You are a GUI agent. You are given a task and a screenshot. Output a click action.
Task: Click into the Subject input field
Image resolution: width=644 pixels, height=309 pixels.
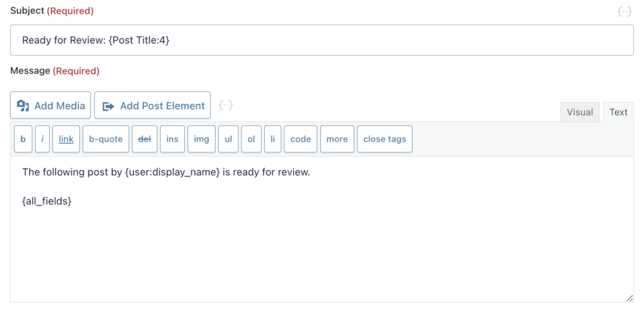[322, 40]
